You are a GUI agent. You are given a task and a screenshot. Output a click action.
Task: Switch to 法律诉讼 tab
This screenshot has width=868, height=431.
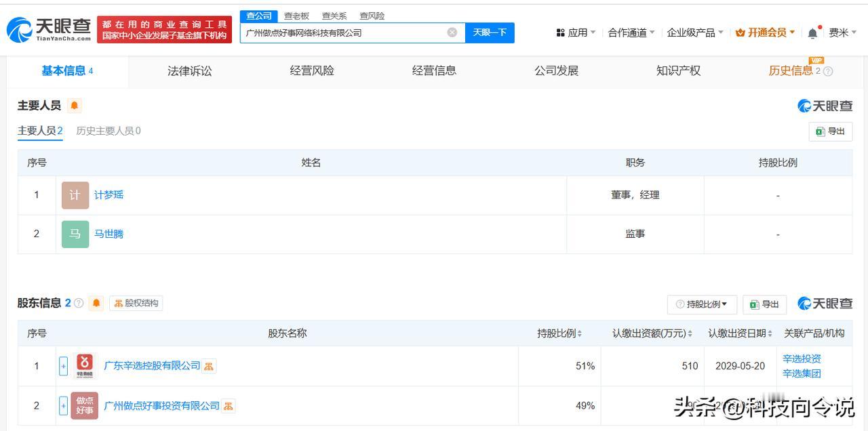click(x=190, y=71)
